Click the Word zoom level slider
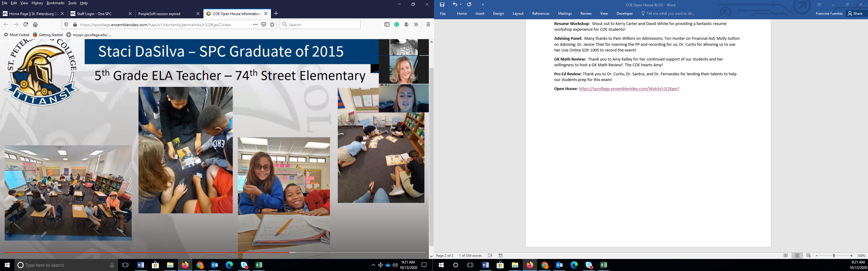This screenshot has width=868, height=271. [834, 256]
